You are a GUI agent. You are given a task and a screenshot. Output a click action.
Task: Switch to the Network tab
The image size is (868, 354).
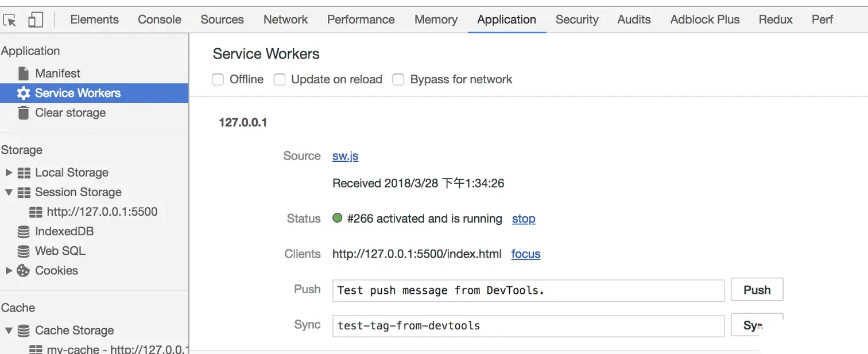pos(285,20)
